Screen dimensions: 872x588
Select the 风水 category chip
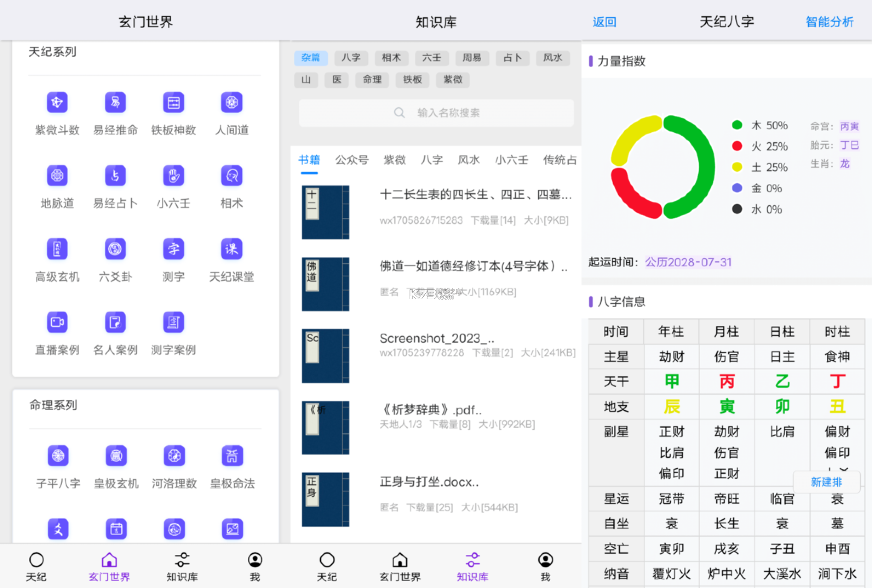553,58
